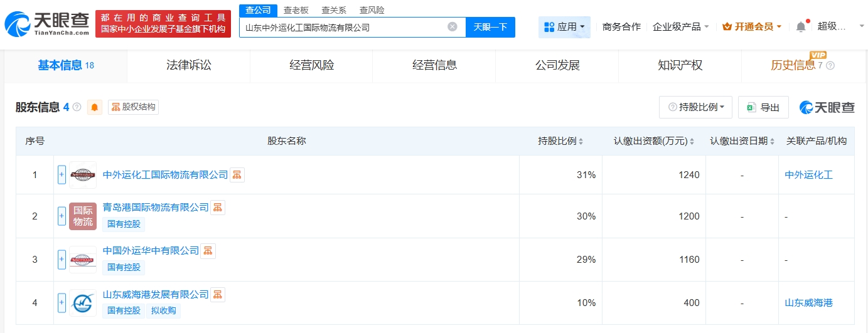
Task: Open equity structure icon beside 山东威海港发展有限公司
Action: (x=217, y=295)
